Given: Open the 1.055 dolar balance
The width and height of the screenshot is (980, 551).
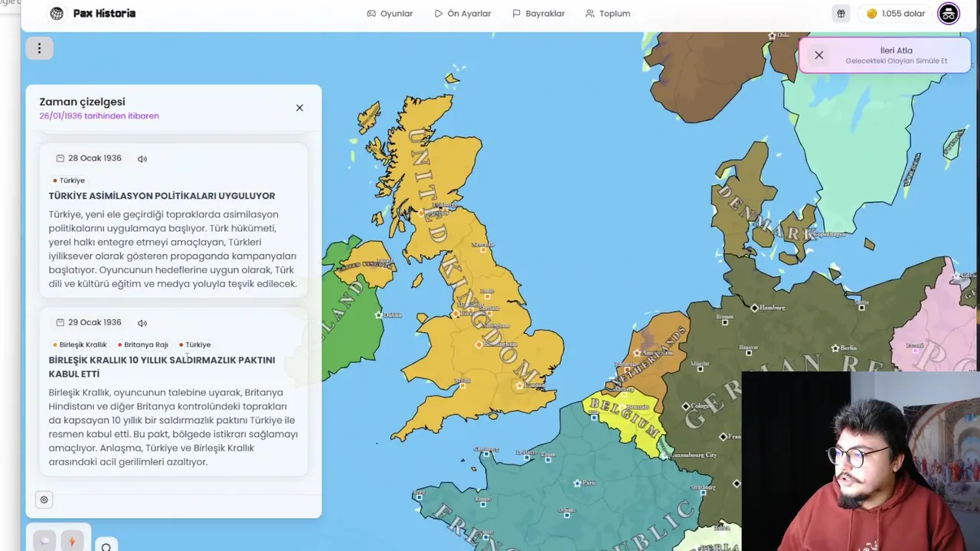Looking at the screenshot, I should point(895,14).
